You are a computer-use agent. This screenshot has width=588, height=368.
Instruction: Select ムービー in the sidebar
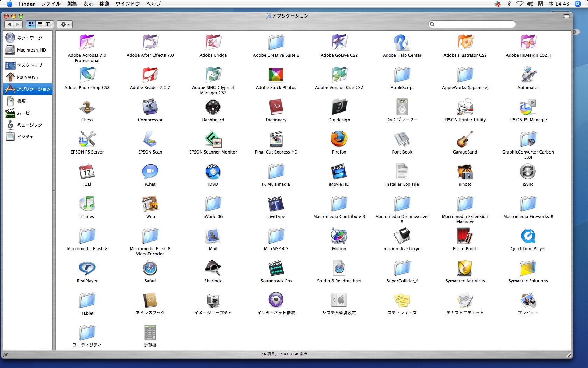28,113
